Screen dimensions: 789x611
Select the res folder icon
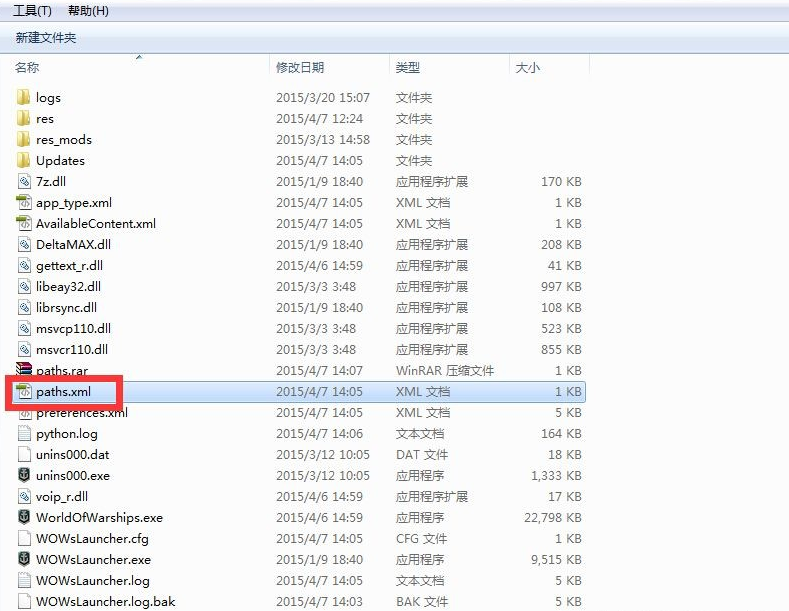coord(24,118)
